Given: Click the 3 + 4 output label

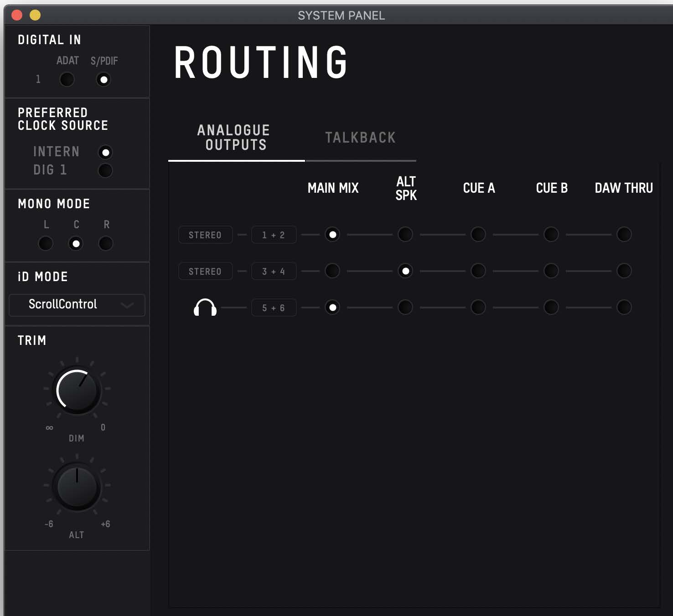Looking at the screenshot, I should point(274,271).
